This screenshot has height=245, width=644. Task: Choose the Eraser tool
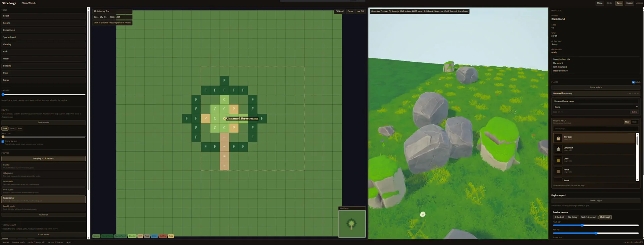coord(43,80)
